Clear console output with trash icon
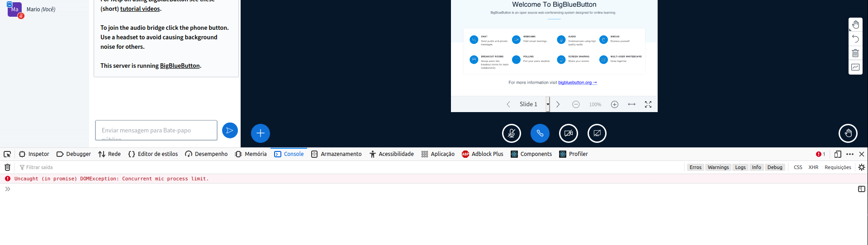This screenshot has width=868, height=245. 7,167
